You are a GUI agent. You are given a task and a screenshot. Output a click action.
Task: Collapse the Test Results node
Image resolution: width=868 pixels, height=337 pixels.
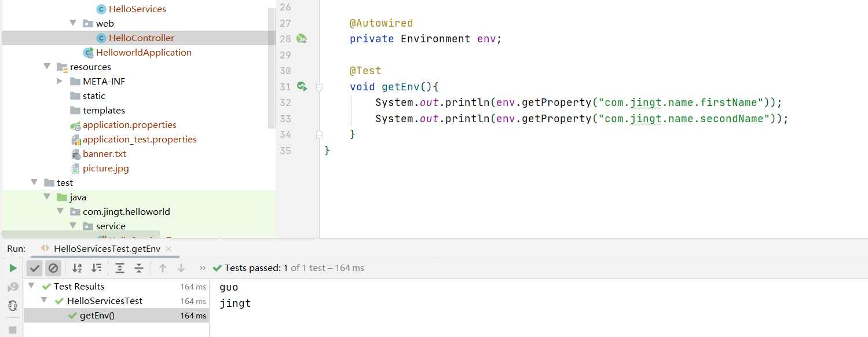tap(31, 286)
